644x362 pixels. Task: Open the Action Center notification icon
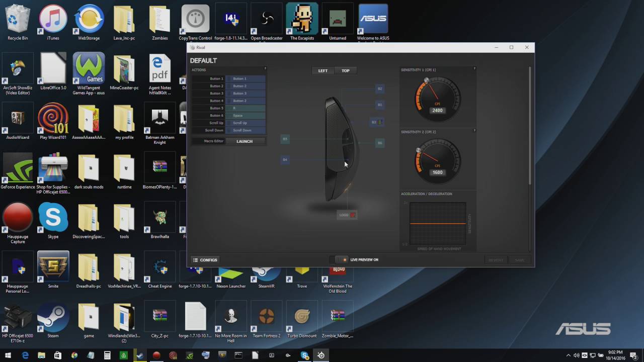point(634,355)
